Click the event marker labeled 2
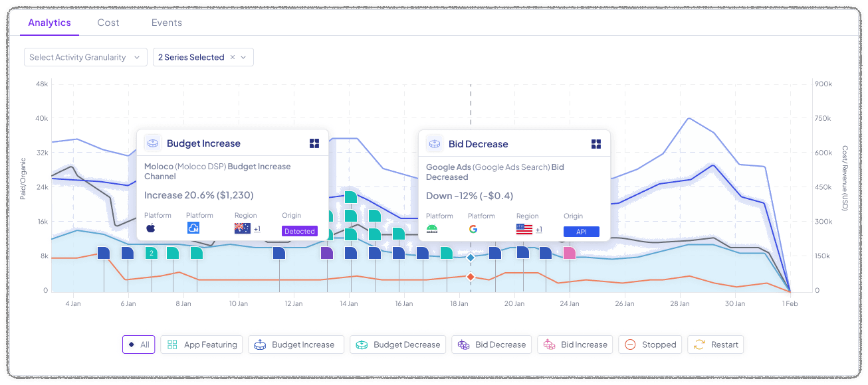The height and width of the screenshot is (385, 868). click(152, 253)
